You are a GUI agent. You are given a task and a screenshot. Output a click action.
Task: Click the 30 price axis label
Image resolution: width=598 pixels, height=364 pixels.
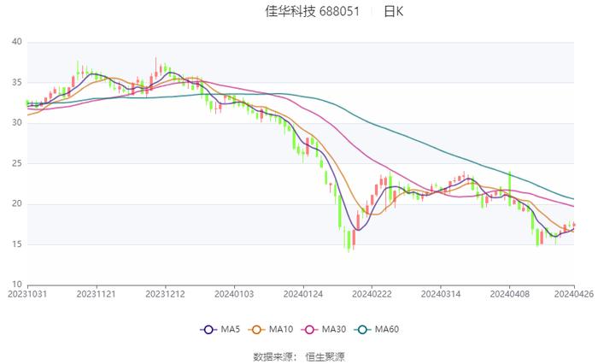tap(17, 123)
